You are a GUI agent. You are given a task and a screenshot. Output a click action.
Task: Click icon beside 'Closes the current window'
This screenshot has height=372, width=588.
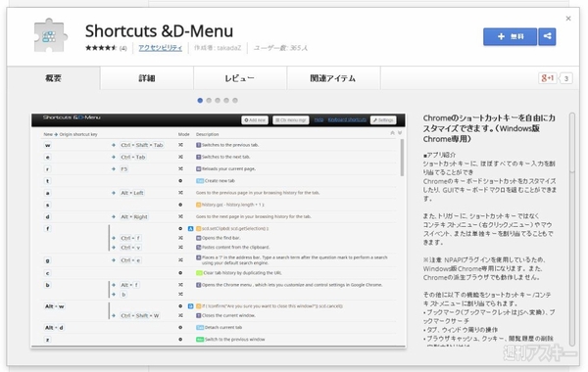click(198, 315)
